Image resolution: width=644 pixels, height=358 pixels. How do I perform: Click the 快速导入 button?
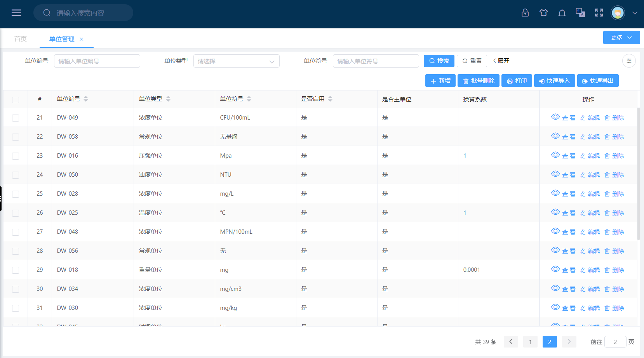(555, 81)
